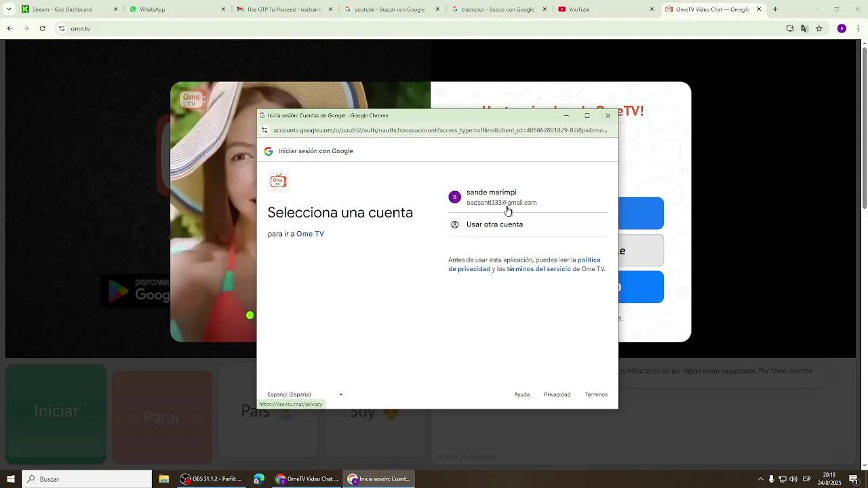
Task: Close the OmeTV Video Chat tab
Action: point(759,9)
